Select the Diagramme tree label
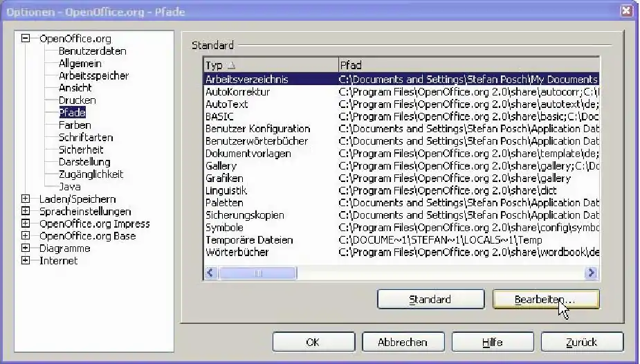Image resolution: width=640 pixels, height=364 pixels. point(64,248)
